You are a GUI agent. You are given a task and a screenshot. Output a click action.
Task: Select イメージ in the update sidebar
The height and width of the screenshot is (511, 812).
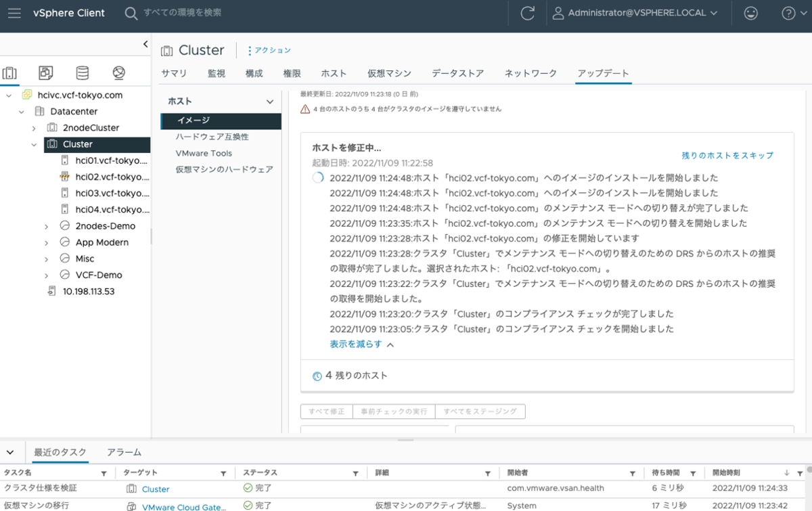221,120
